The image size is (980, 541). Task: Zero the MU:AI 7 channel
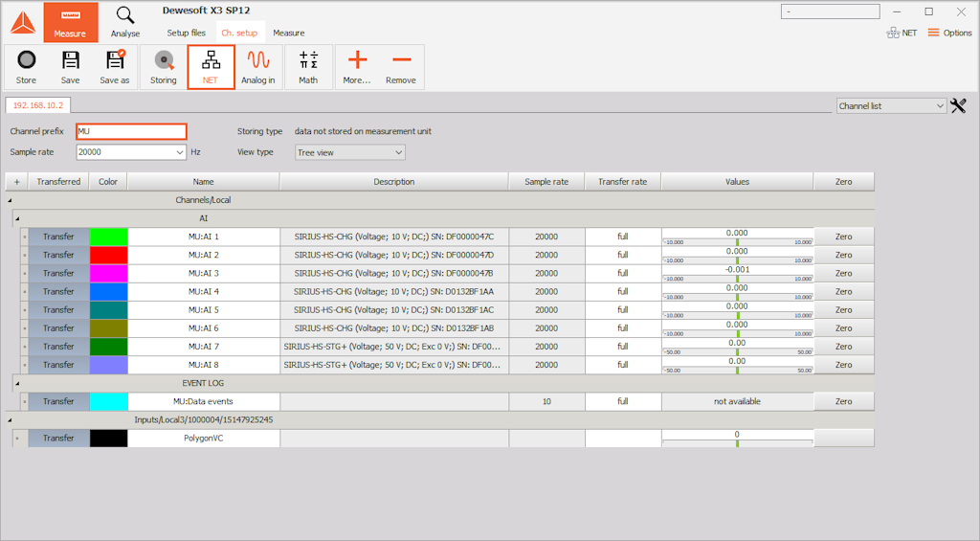[844, 346]
